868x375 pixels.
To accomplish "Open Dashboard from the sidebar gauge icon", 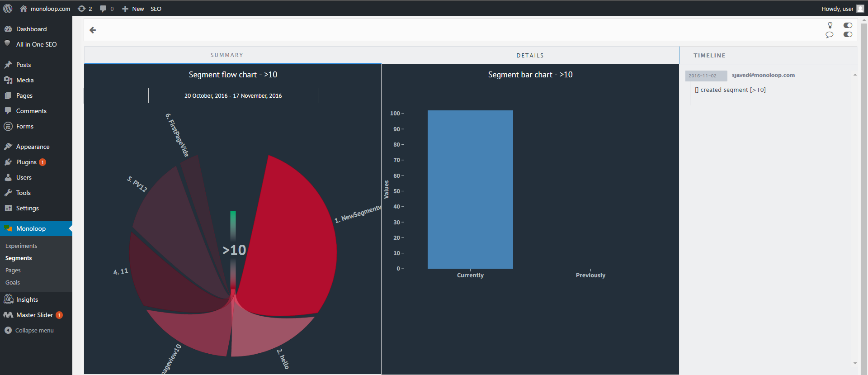I will click(x=8, y=29).
